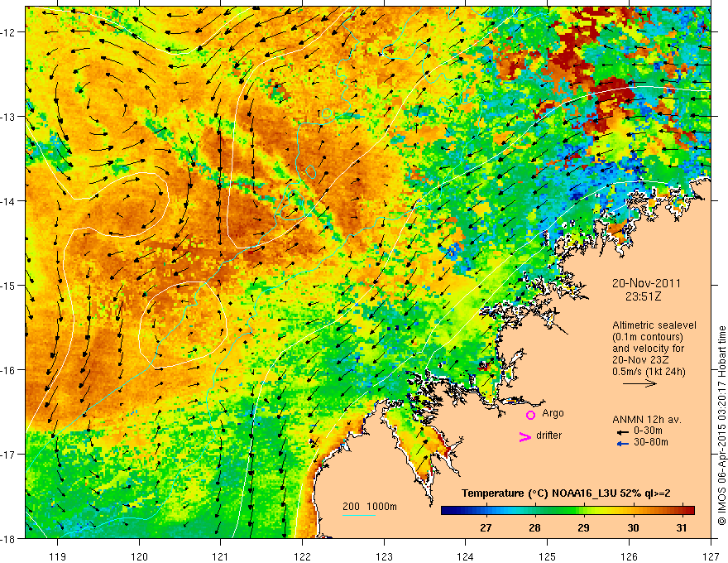
Task: Click longitude axis label 121
Action: point(221,556)
